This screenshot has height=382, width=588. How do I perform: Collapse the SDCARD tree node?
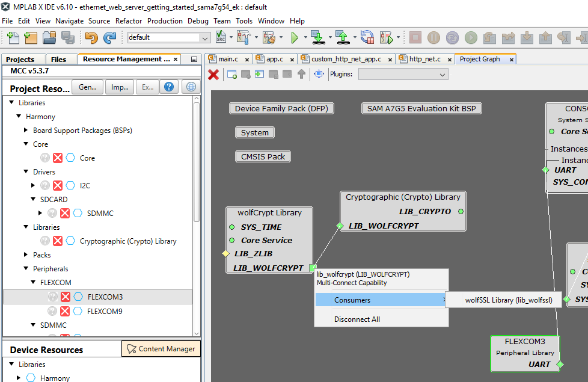(33, 199)
